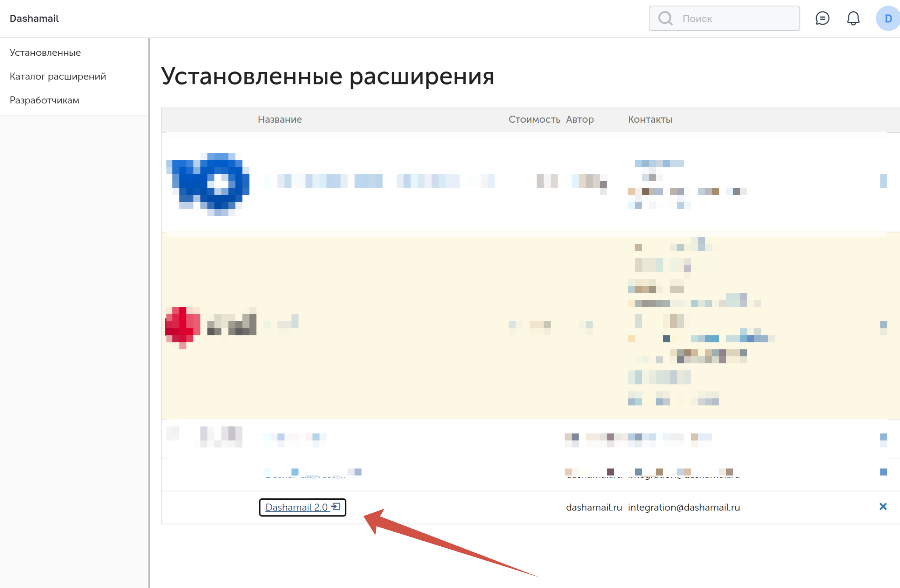Focus the Поиск search field
Screen dimensions: 900x588
(724, 18)
